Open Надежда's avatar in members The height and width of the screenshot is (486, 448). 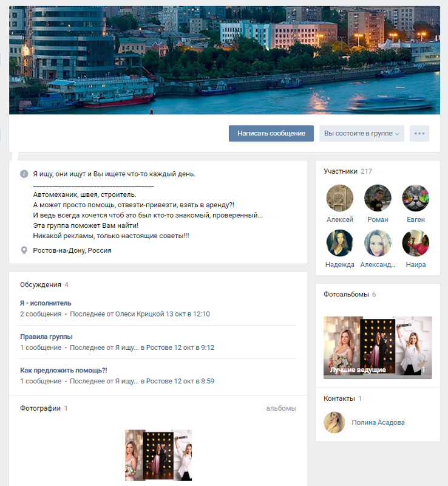click(x=339, y=243)
